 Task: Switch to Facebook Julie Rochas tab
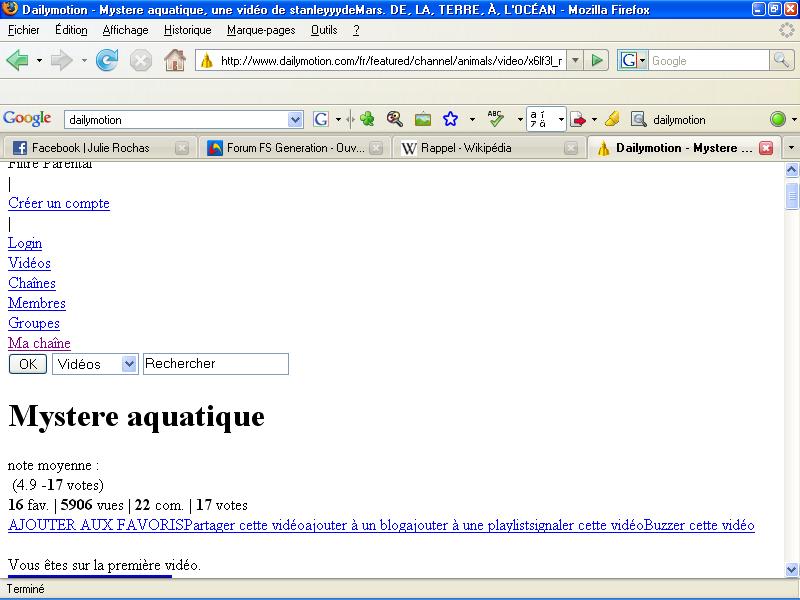[99, 148]
